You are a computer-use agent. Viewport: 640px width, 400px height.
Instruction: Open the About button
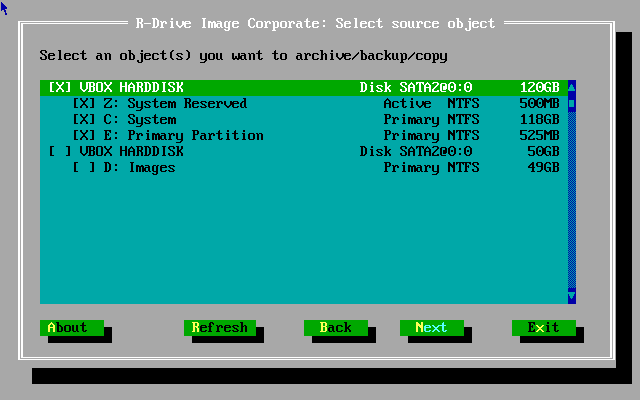click(72, 328)
